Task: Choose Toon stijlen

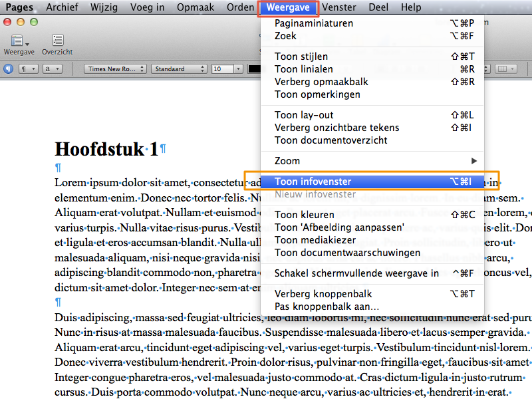Action: click(372, 57)
